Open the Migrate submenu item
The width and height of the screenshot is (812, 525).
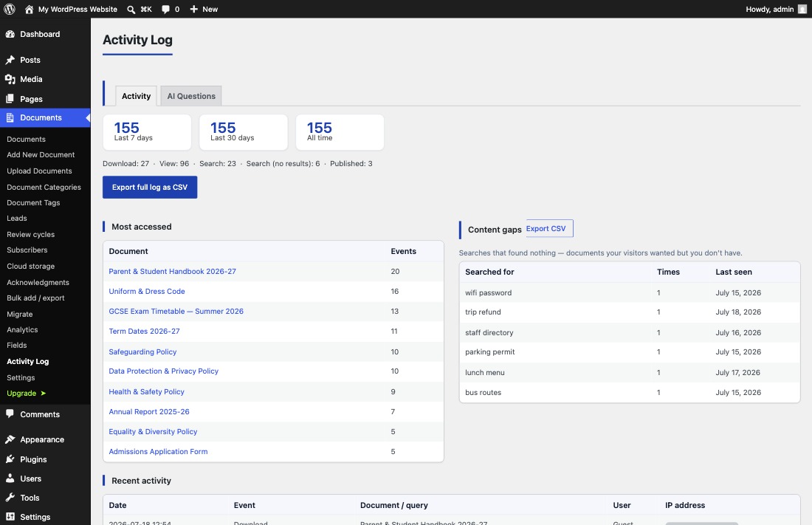(20, 314)
